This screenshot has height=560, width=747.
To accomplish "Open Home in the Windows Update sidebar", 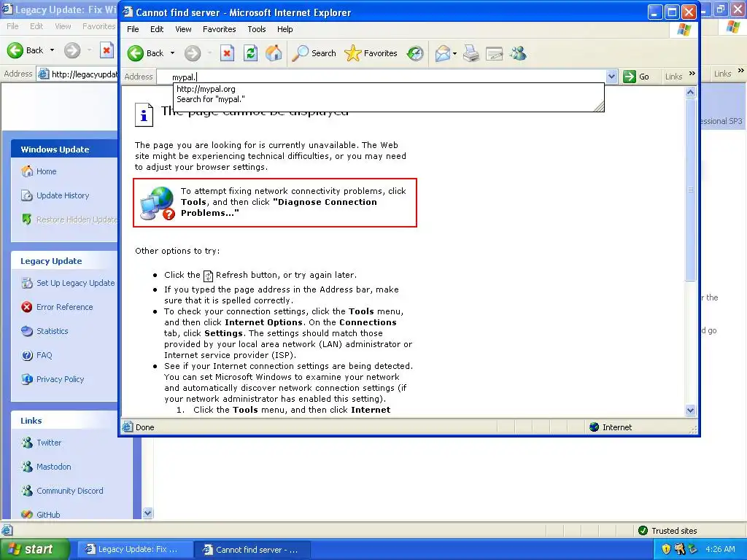I will [46, 171].
